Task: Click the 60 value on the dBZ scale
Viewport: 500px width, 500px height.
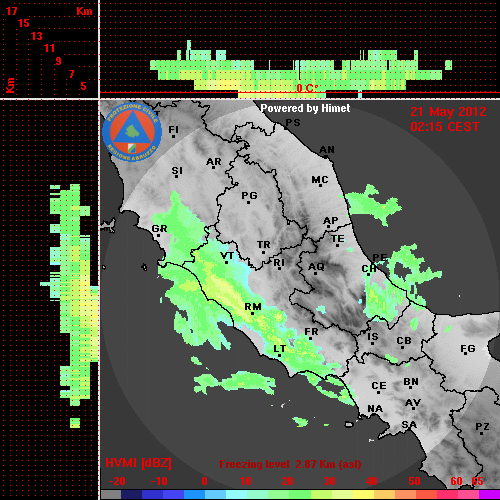Action: (456, 481)
